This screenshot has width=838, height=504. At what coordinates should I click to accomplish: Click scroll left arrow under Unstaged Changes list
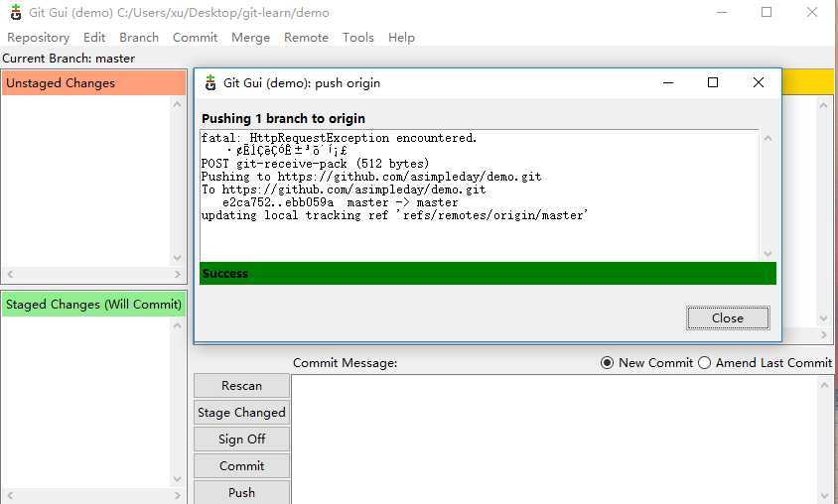point(10,274)
